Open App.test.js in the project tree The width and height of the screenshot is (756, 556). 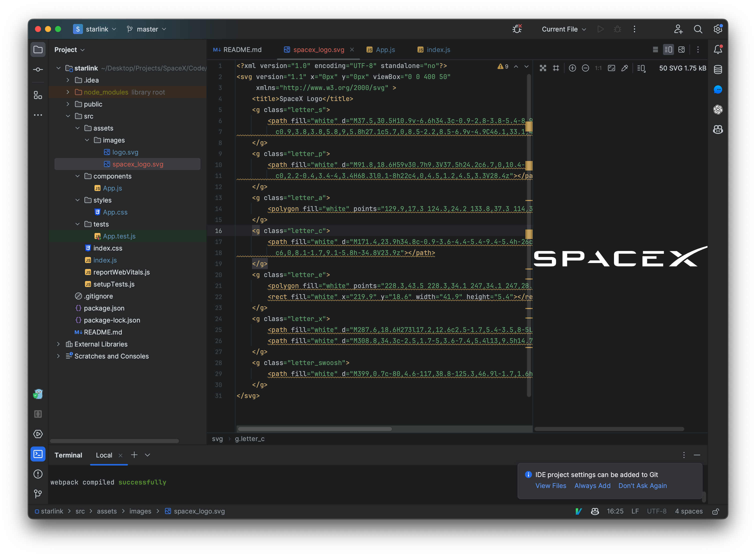point(119,236)
